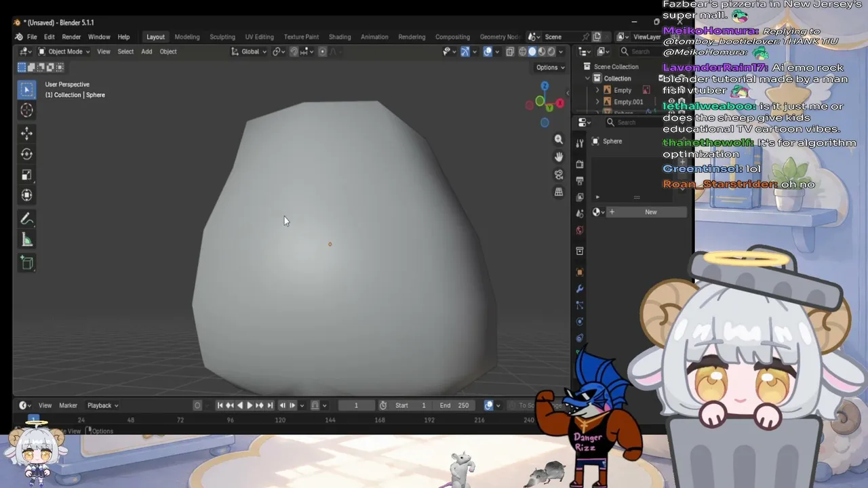Viewport: 868px width, 488px height.
Task: Switch to the Sculpting workspace tab
Action: click(222, 37)
